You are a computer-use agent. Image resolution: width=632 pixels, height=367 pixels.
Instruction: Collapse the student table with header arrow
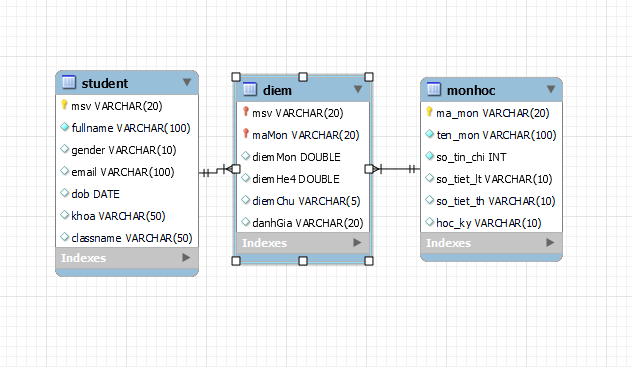(x=187, y=82)
